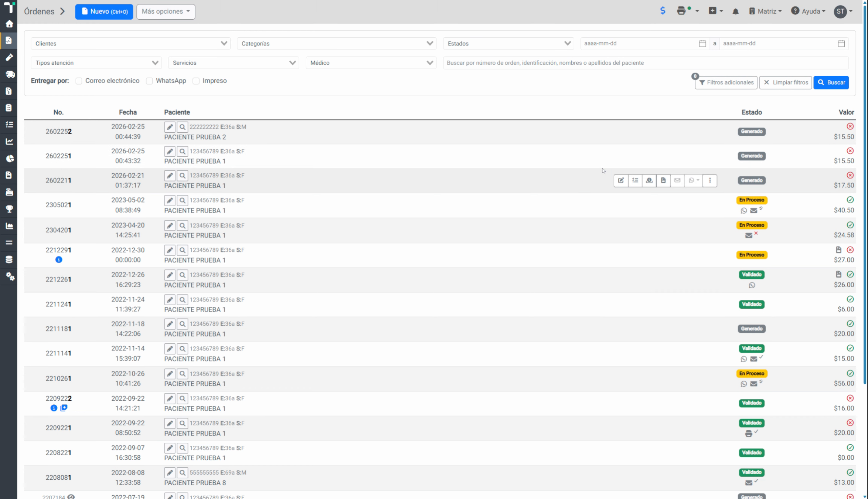This screenshot has width=868, height=499.
Task: Click the checklist results icon in row 2602211 toolbar
Action: click(635, 180)
